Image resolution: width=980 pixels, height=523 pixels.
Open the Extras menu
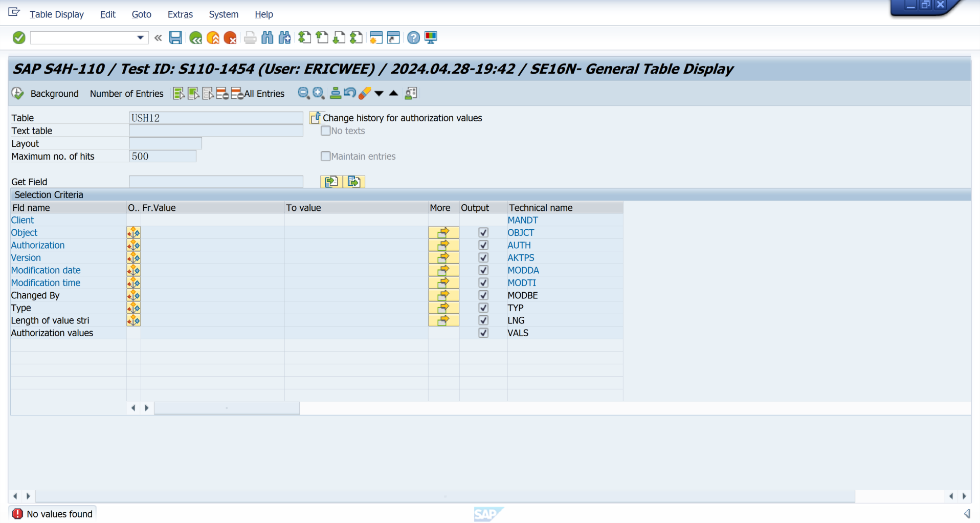tap(180, 14)
